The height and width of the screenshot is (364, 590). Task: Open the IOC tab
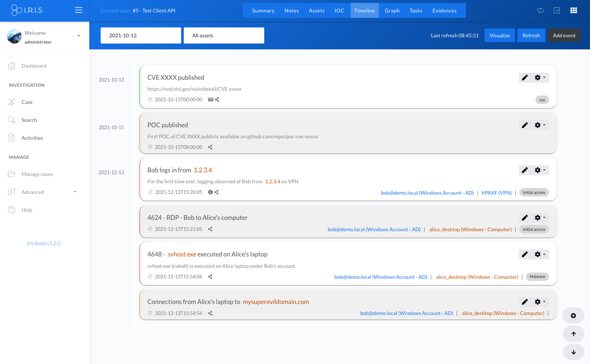[339, 11]
